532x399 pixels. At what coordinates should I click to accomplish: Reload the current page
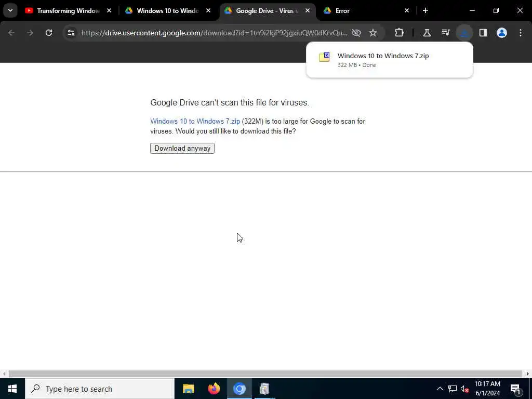tap(49, 33)
